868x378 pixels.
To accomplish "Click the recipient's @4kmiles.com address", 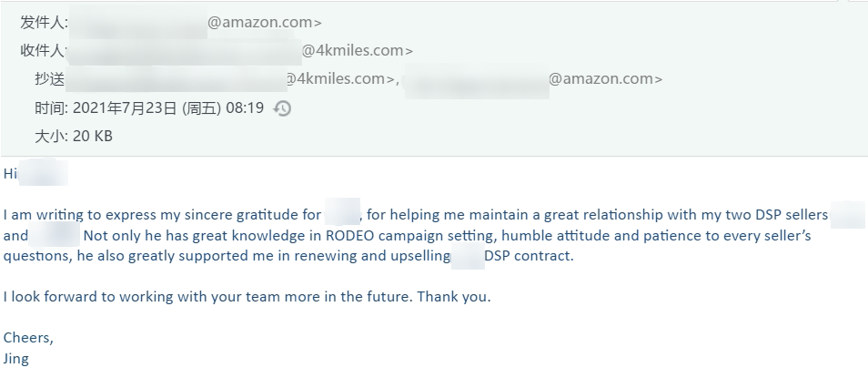I will (x=357, y=50).
